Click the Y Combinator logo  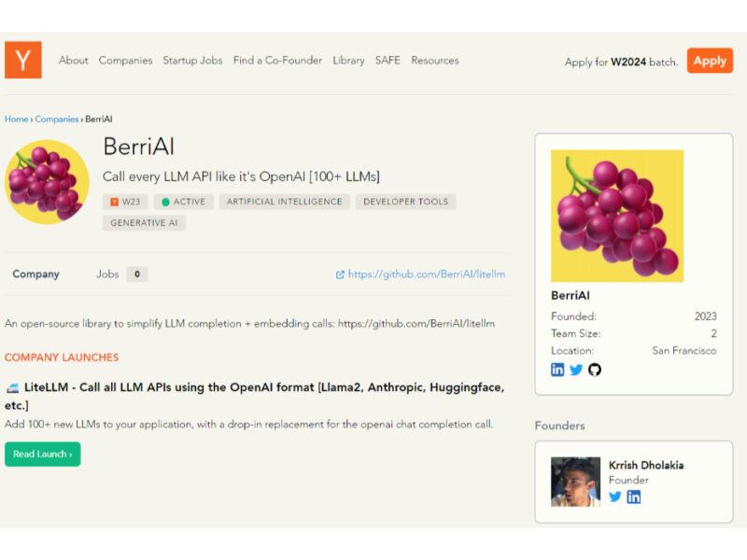[22, 60]
